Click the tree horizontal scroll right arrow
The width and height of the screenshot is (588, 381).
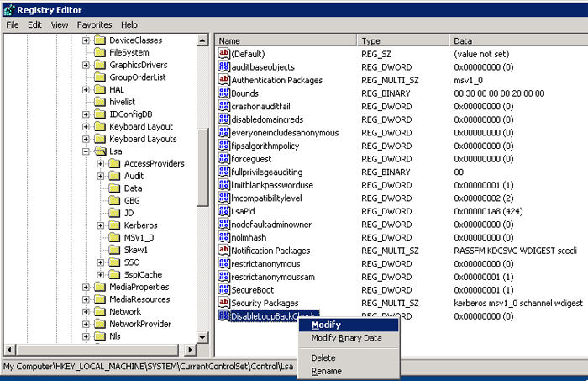pyautogui.click(x=190, y=350)
